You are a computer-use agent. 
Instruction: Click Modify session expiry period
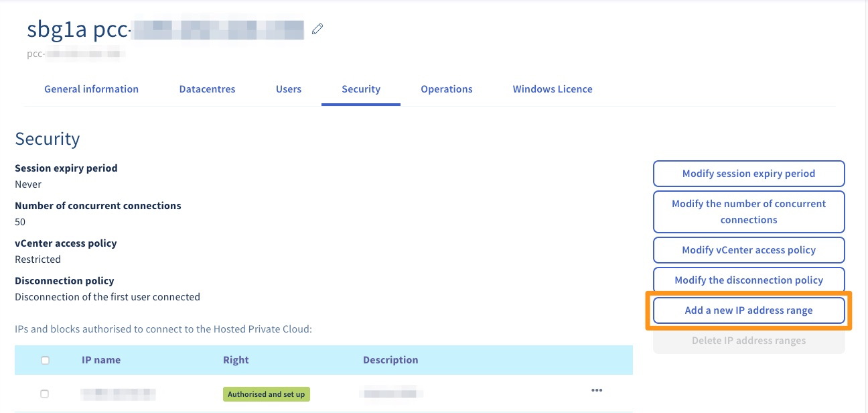pyautogui.click(x=748, y=173)
